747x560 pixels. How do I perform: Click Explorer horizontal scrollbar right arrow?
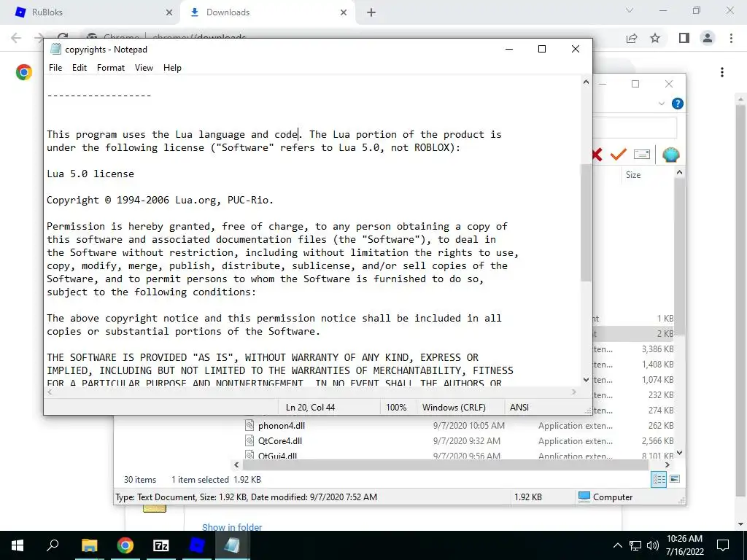(667, 464)
